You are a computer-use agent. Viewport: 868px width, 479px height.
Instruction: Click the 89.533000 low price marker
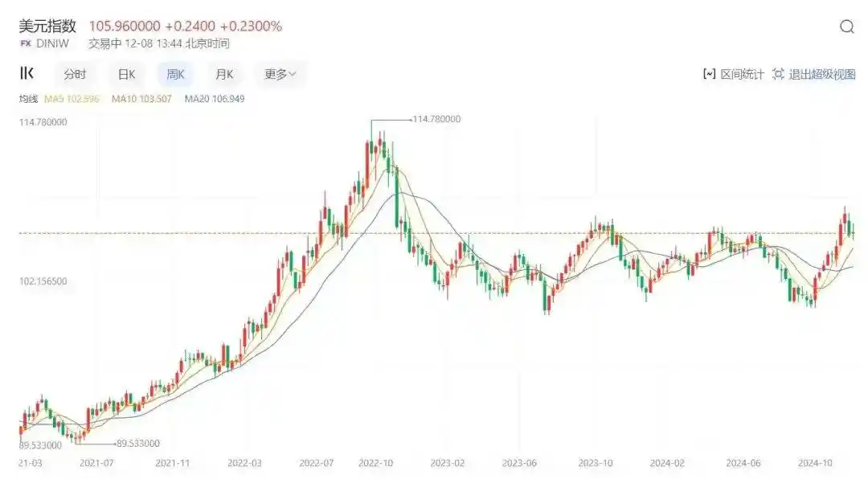[x=137, y=443]
